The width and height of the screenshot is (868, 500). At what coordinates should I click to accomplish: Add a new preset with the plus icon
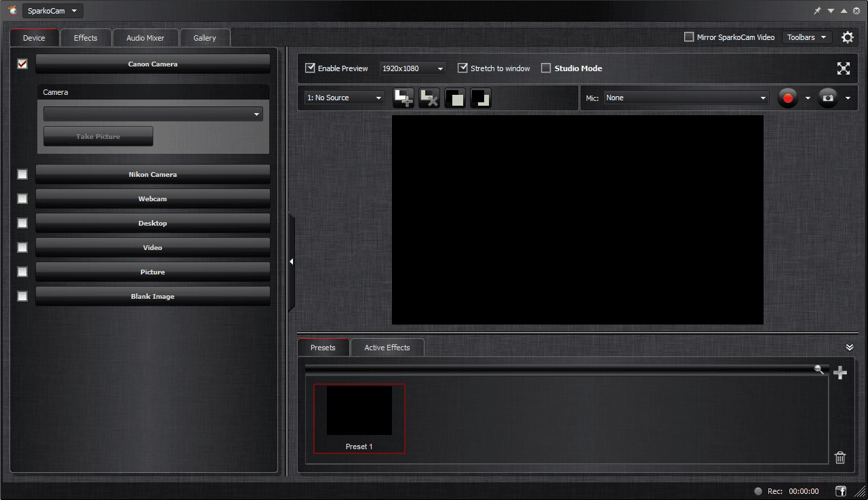pos(840,371)
